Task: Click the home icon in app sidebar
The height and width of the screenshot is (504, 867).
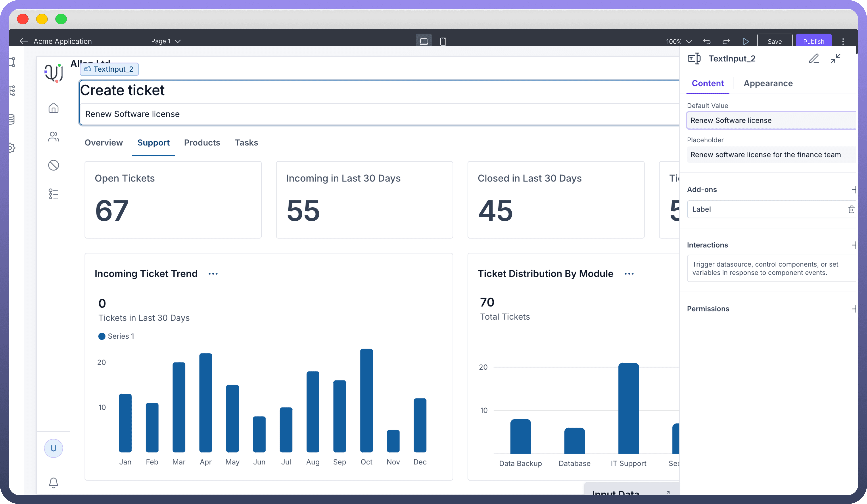Action: tap(53, 108)
